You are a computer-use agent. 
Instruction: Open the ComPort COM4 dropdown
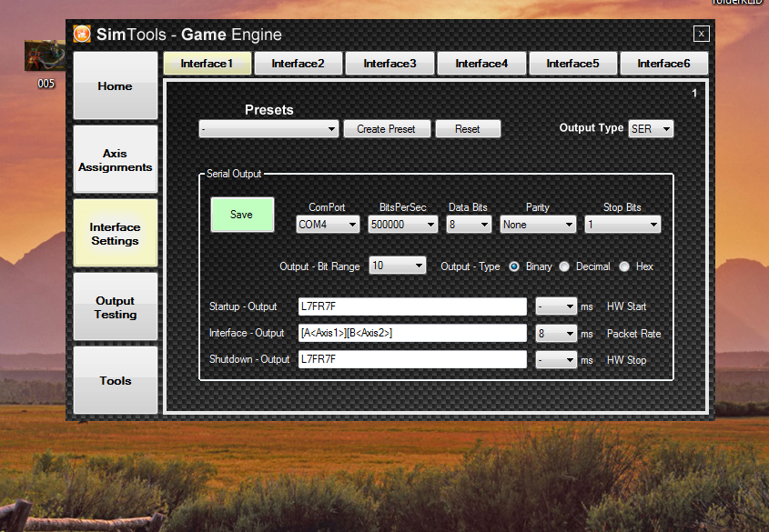coord(328,225)
